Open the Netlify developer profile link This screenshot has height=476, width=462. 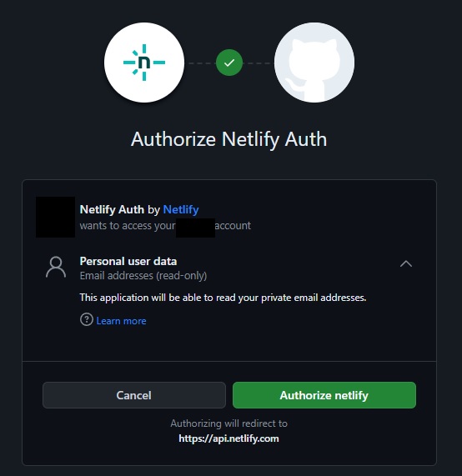181,209
